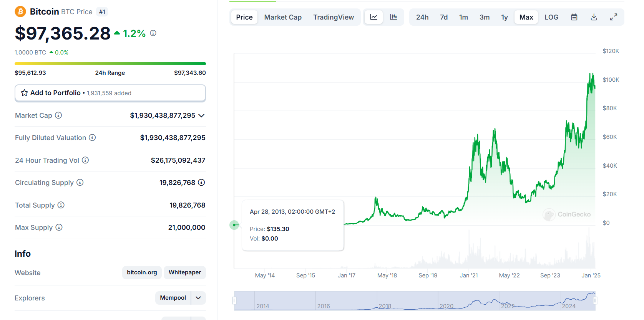Expand the chart to fullscreen
644x320 pixels.
614,17
